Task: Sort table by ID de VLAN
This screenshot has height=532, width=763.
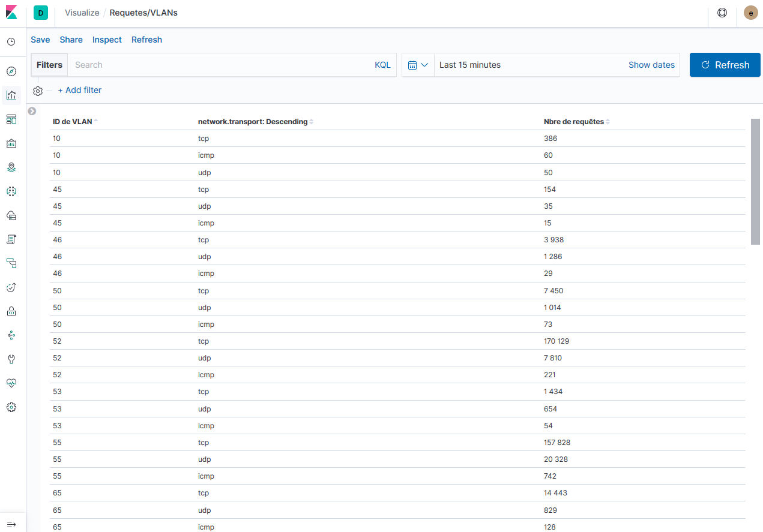Action: click(x=75, y=121)
